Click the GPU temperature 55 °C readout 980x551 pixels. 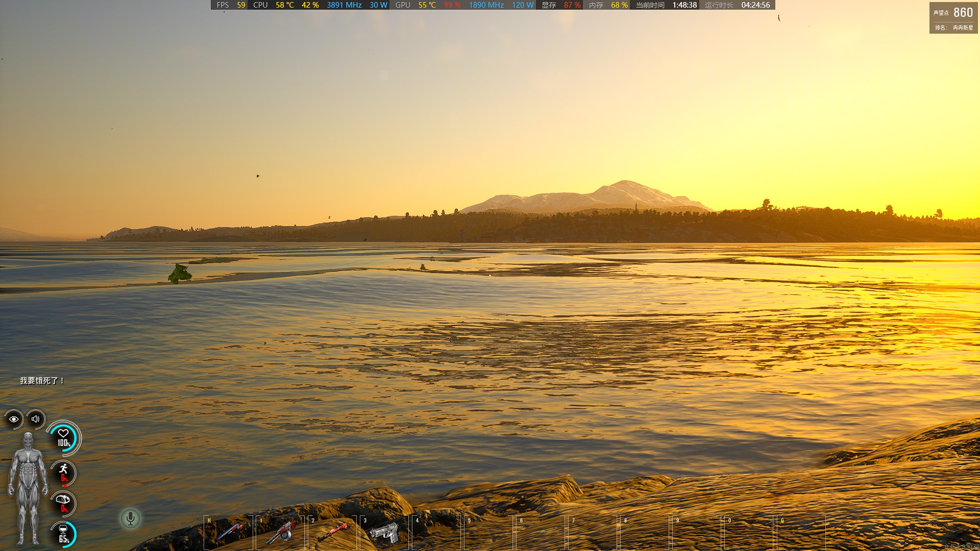pyautogui.click(x=427, y=5)
